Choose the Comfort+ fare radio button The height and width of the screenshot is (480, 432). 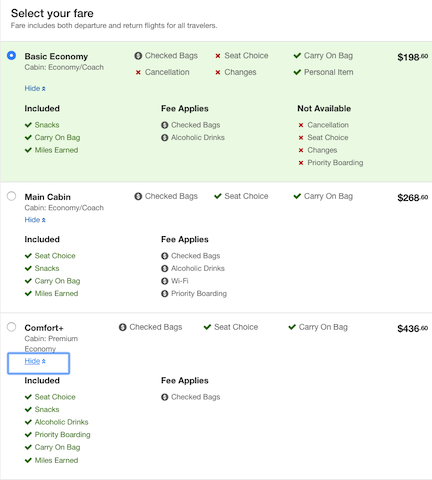(x=11, y=327)
